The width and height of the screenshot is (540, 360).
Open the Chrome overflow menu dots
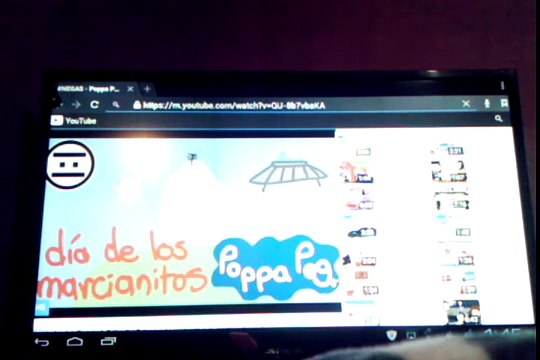click(x=502, y=85)
